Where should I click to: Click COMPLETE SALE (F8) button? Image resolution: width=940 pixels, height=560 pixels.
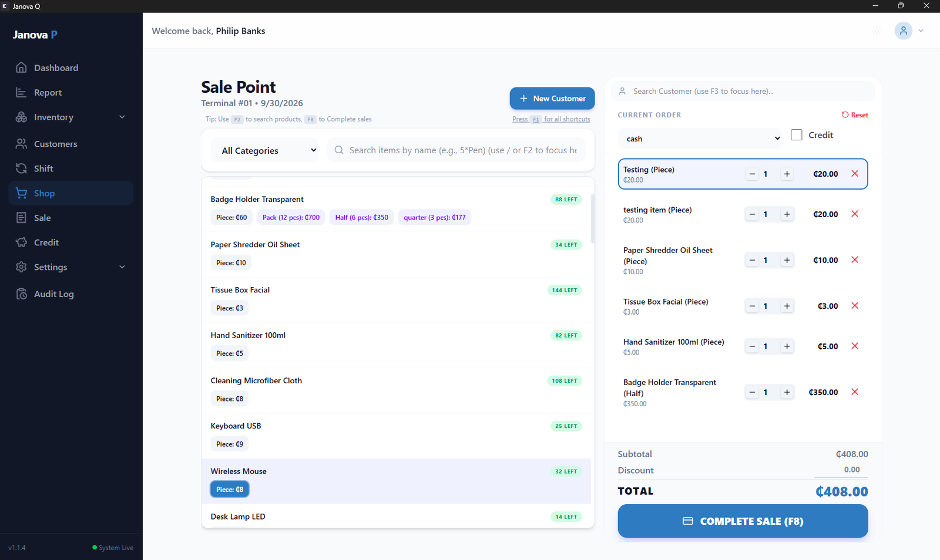(x=743, y=521)
